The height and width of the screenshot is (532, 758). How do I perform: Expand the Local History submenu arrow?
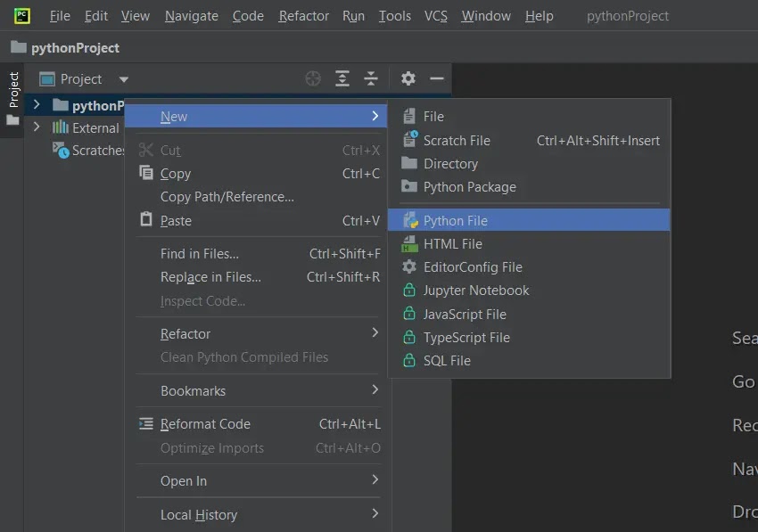(x=375, y=513)
